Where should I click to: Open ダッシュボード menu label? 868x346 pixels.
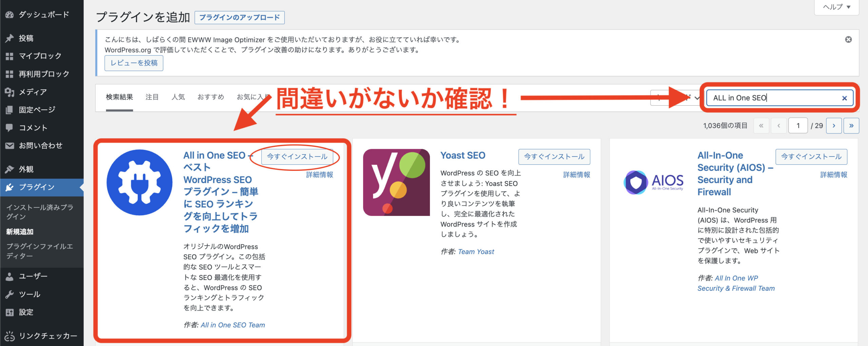pos(44,15)
